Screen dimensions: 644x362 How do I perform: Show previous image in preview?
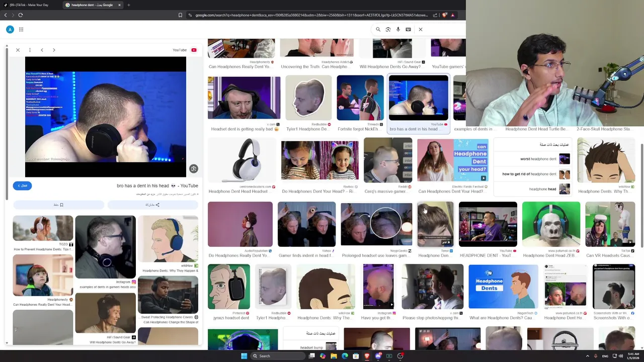coord(42,50)
